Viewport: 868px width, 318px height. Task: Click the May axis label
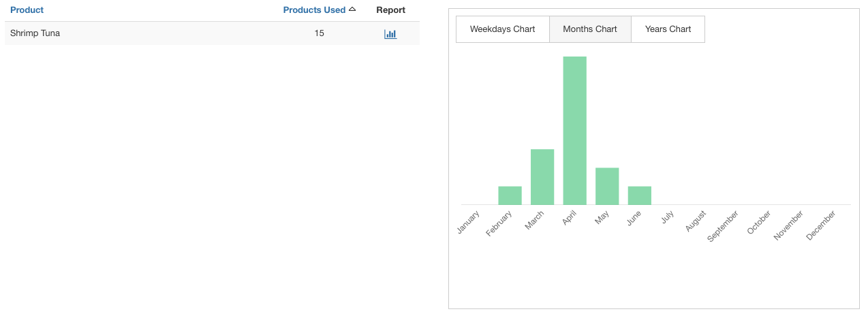(602, 219)
